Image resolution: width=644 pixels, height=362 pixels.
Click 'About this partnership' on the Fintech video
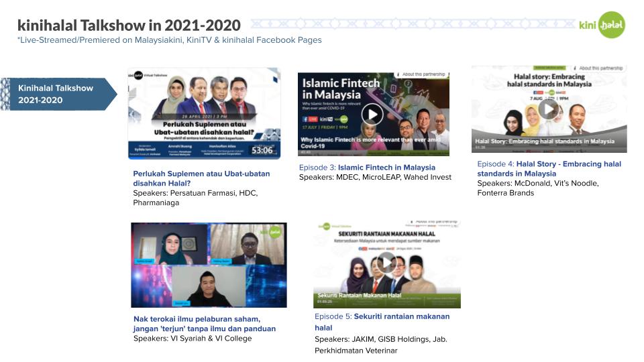(423, 74)
